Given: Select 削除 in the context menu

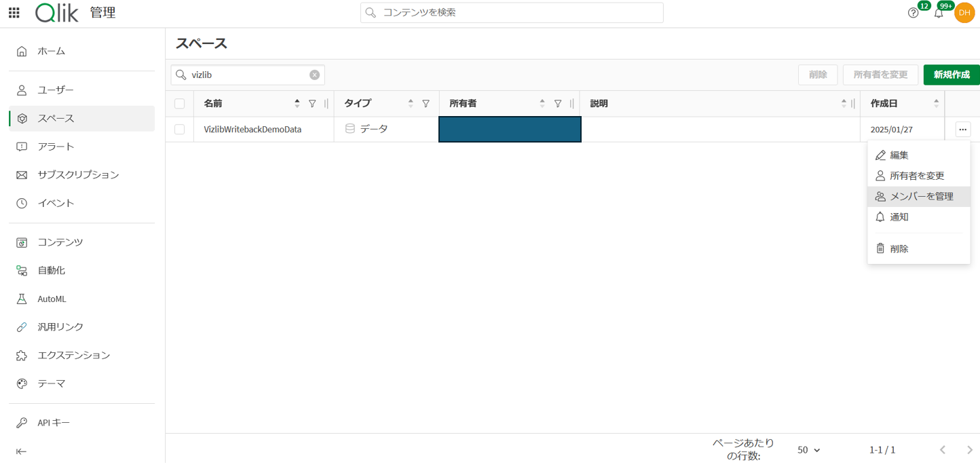Looking at the screenshot, I should tap(899, 249).
